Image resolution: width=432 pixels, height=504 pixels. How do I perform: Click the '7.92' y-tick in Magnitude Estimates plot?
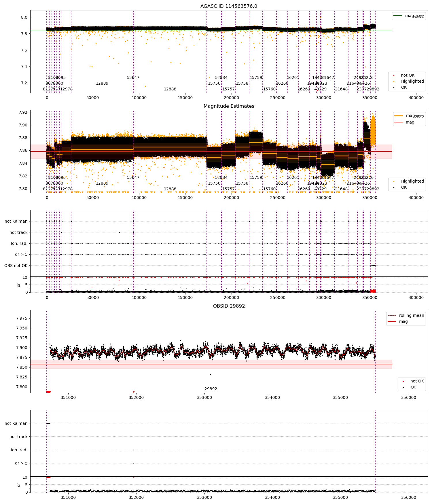[x=23, y=112]
